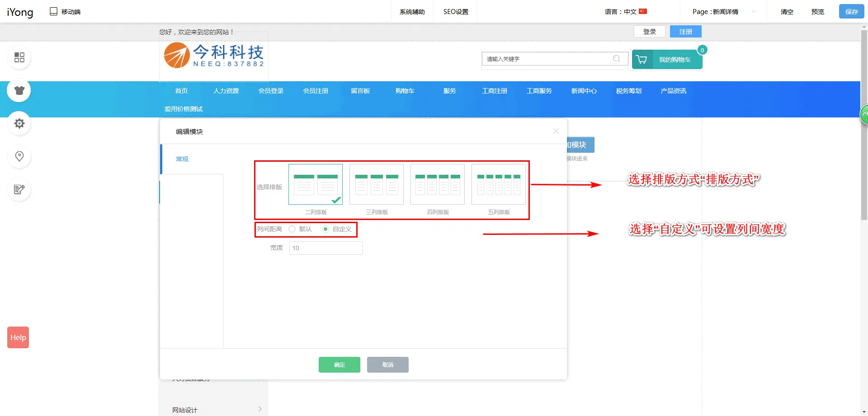Viewport: 868px width, 416px height.
Task: Open the modules grid icon in left sidebar
Action: 19,57
